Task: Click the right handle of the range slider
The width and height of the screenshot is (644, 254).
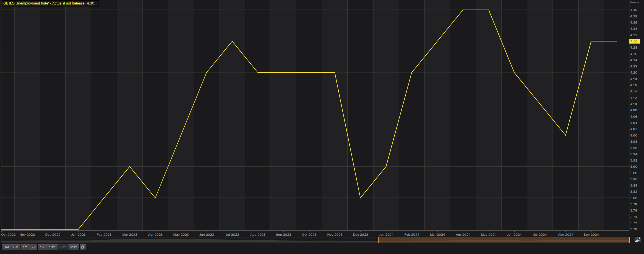Action: tap(629, 240)
